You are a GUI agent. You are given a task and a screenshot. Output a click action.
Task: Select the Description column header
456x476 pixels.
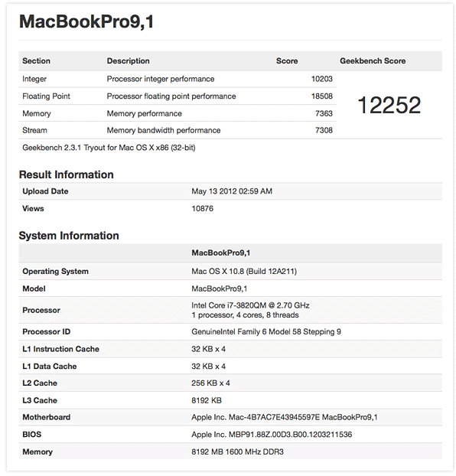128,61
